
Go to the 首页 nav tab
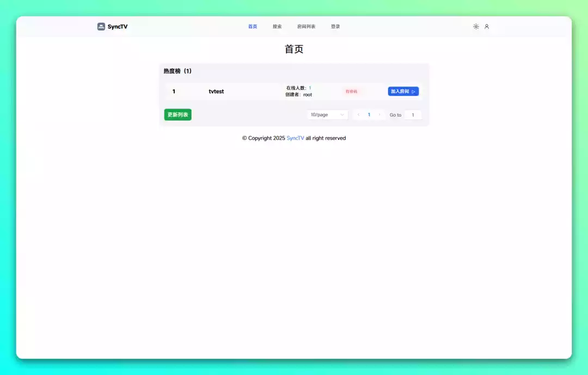[253, 26]
